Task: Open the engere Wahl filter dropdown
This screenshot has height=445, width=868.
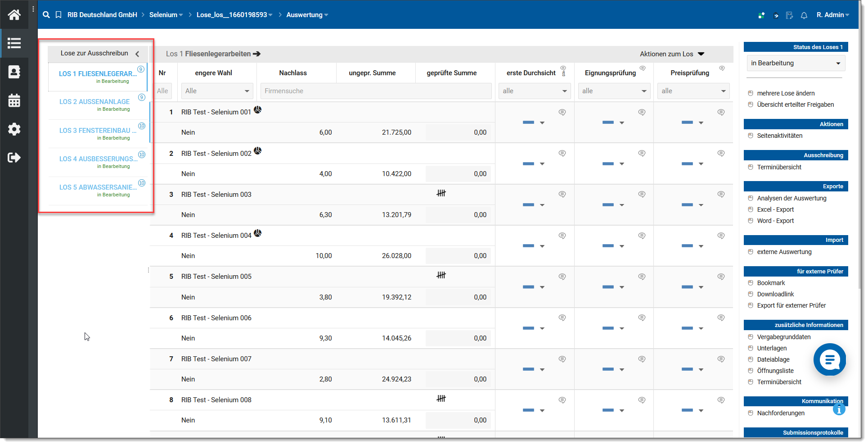Action: (x=217, y=91)
